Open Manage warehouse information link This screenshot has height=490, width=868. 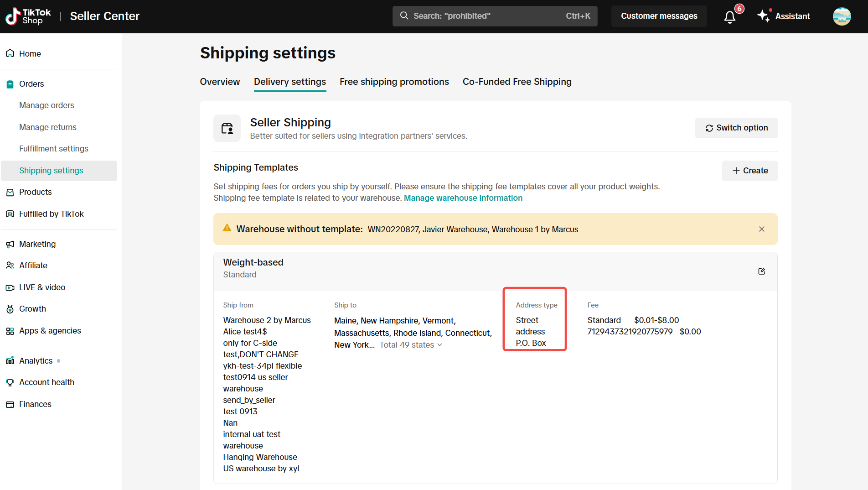pos(463,198)
